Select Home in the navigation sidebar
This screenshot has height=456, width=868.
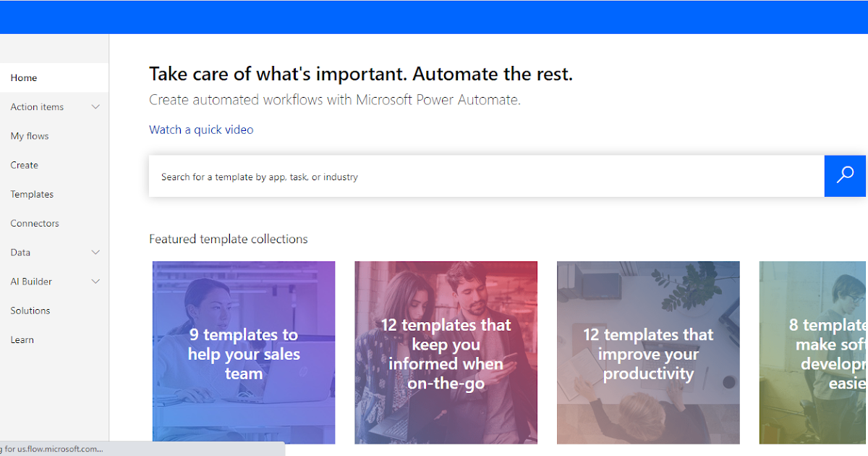point(24,77)
